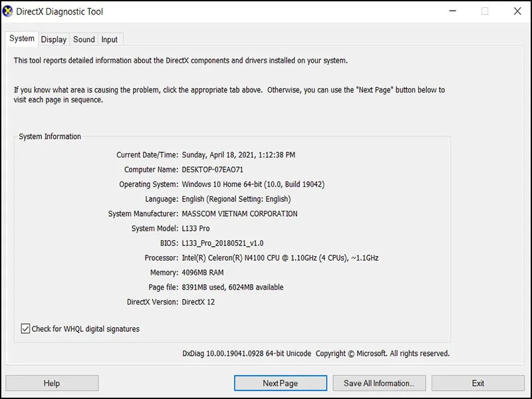Viewport: 532px width, 399px height.
Task: Open the Sound tab
Action: pos(84,39)
